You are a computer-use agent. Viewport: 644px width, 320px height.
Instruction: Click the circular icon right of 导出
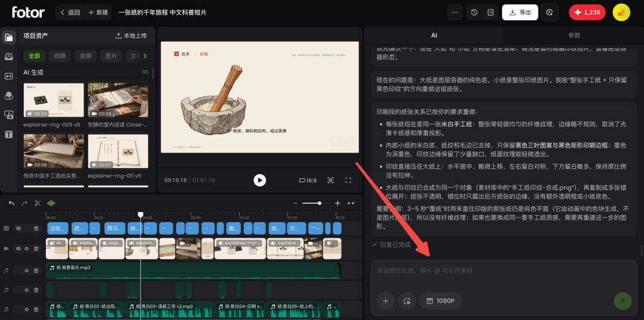550,13
